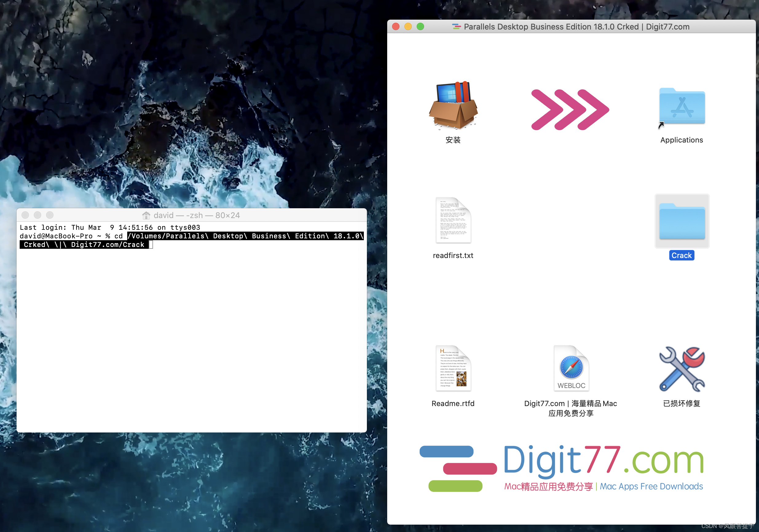Click the Terminal cursor block at the command end
The image size is (759, 532).
pyautogui.click(x=151, y=244)
